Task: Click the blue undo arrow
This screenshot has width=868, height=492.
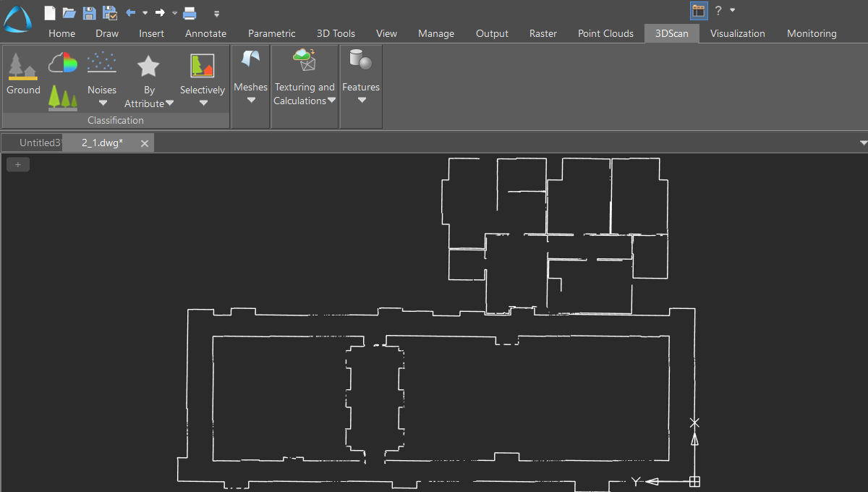Action: pyautogui.click(x=131, y=12)
